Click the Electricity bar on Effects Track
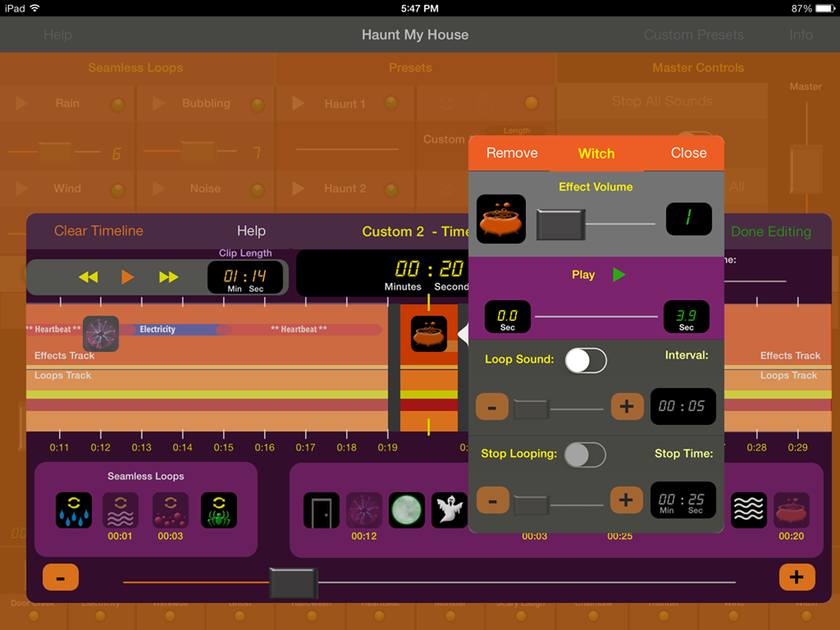The height and width of the screenshot is (630, 840). click(x=176, y=329)
